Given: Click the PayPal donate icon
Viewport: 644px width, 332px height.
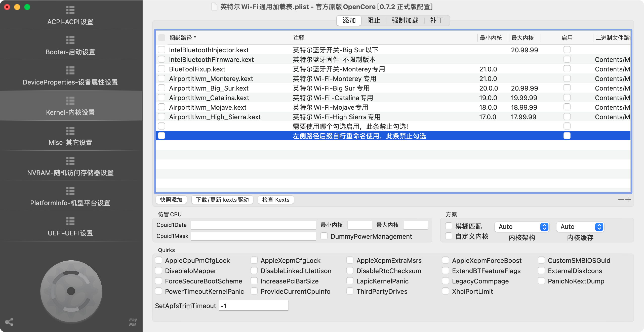Looking at the screenshot, I should [133, 322].
